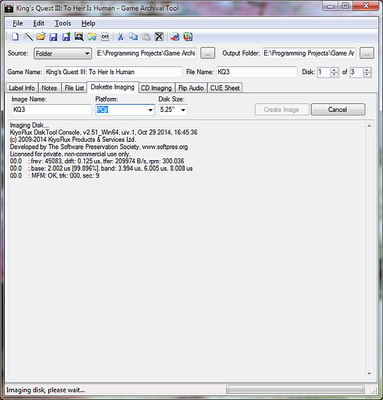This screenshot has height=400, width=383.
Task: Click the green export document icon
Action: click(188, 37)
